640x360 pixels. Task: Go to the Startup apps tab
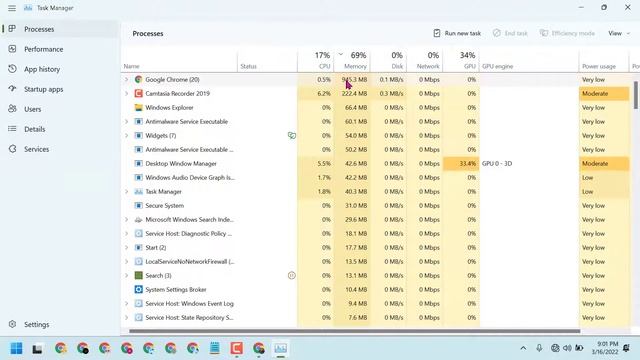pyautogui.click(x=60, y=89)
